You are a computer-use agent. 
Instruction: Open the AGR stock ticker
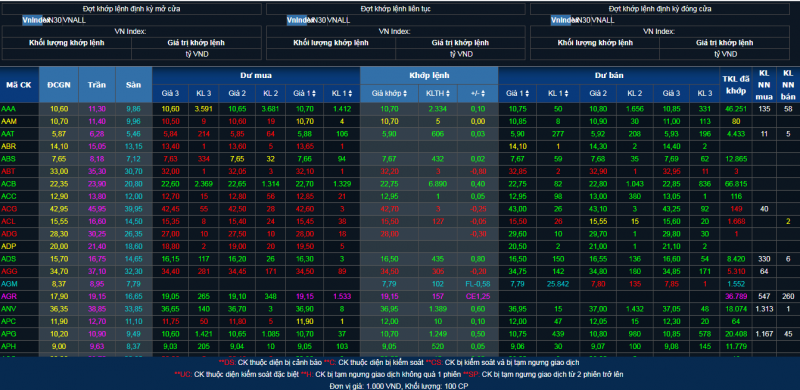click(9, 296)
